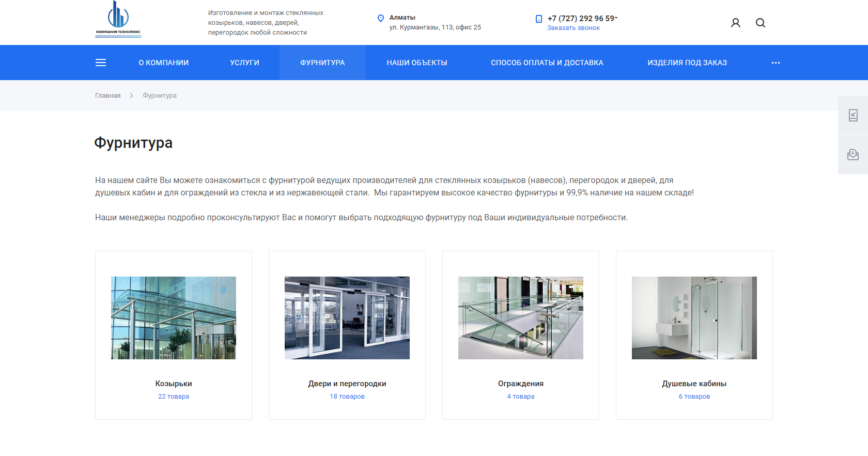Click the header slogan about стеклянных козырьков
868x456 pixels.
pos(266,23)
